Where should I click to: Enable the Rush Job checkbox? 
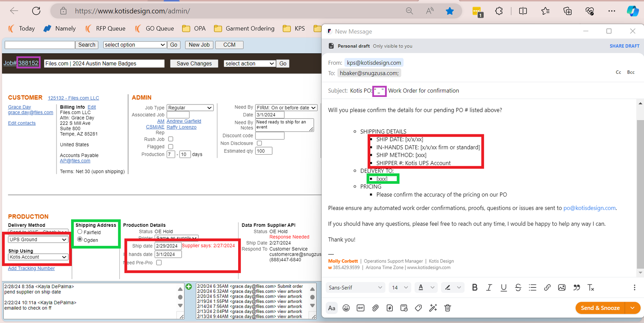[171, 139]
